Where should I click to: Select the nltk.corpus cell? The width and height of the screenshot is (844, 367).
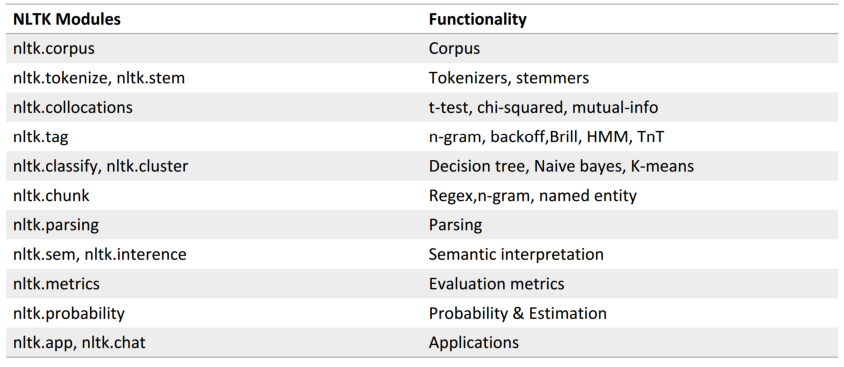point(54,48)
